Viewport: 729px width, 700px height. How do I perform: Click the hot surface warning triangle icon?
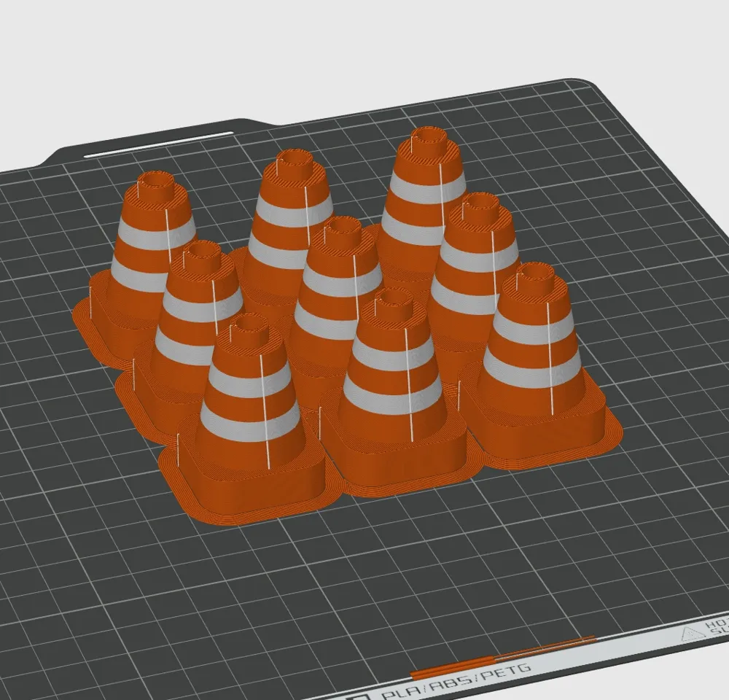[x=690, y=634]
